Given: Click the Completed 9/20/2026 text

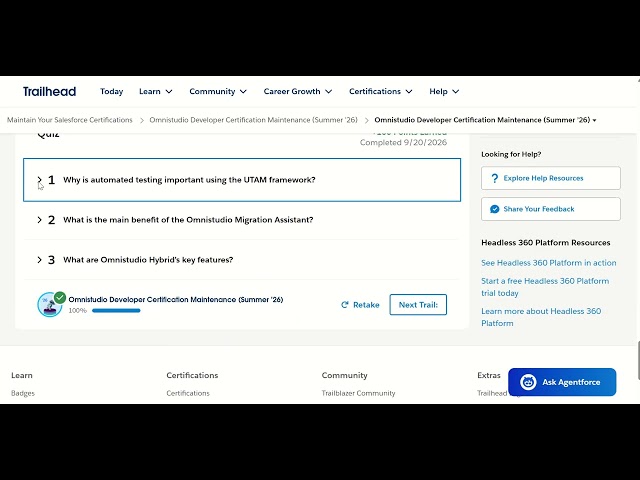Looking at the screenshot, I should click(403, 142).
